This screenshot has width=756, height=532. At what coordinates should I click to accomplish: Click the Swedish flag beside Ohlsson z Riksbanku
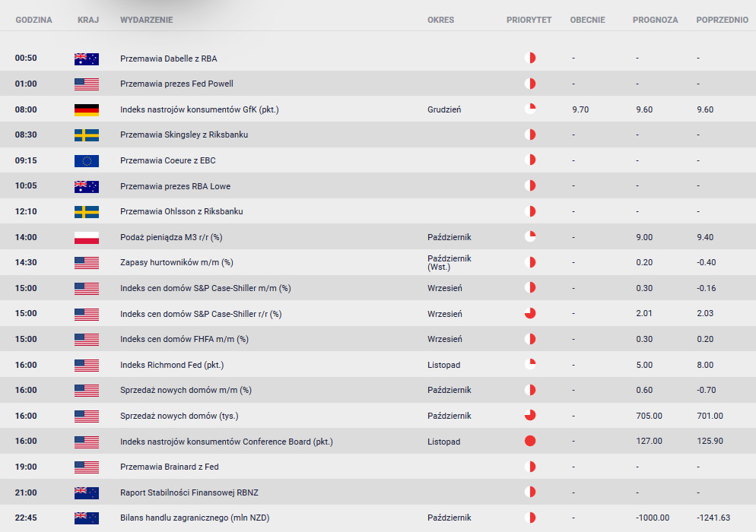point(86,212)
